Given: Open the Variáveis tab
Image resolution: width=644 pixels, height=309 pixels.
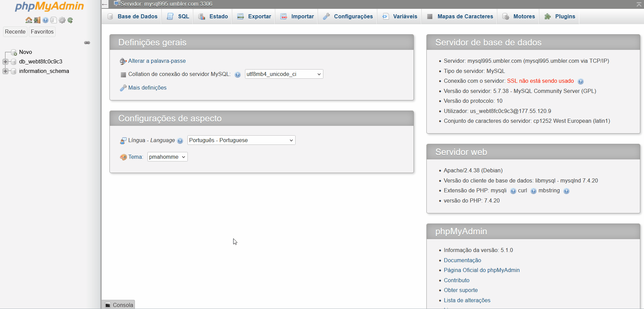Looking at the screenshot, I should (400, 16).
